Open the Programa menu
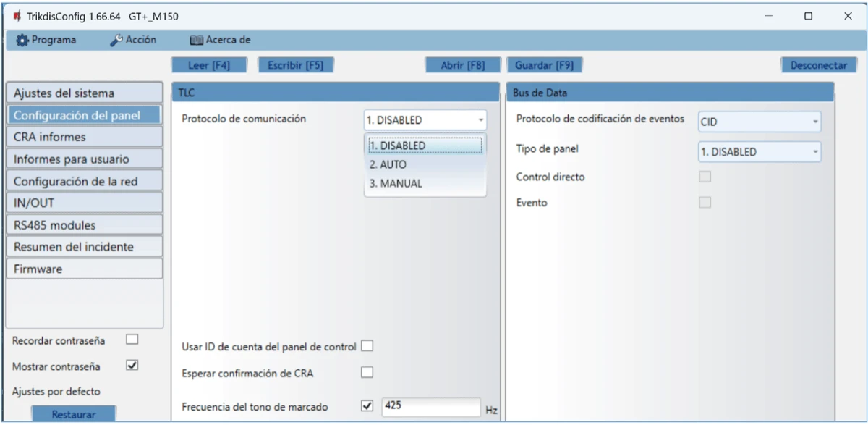The height and width of the screenshot is (425, 868). pos(46,40)
